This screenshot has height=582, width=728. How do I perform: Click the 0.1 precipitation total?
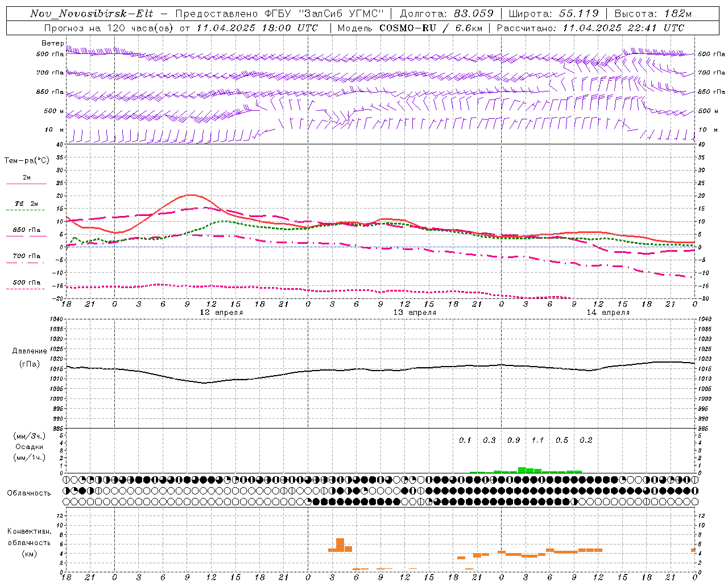point(465,440)
